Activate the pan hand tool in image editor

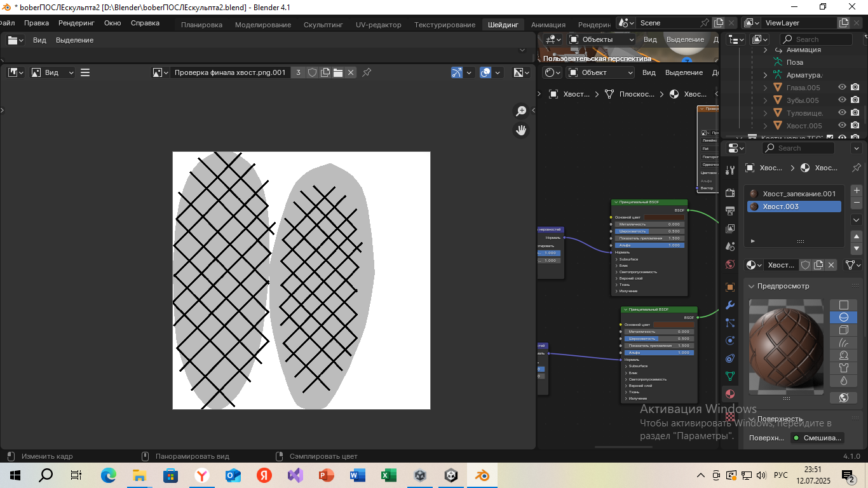(521, 130)
